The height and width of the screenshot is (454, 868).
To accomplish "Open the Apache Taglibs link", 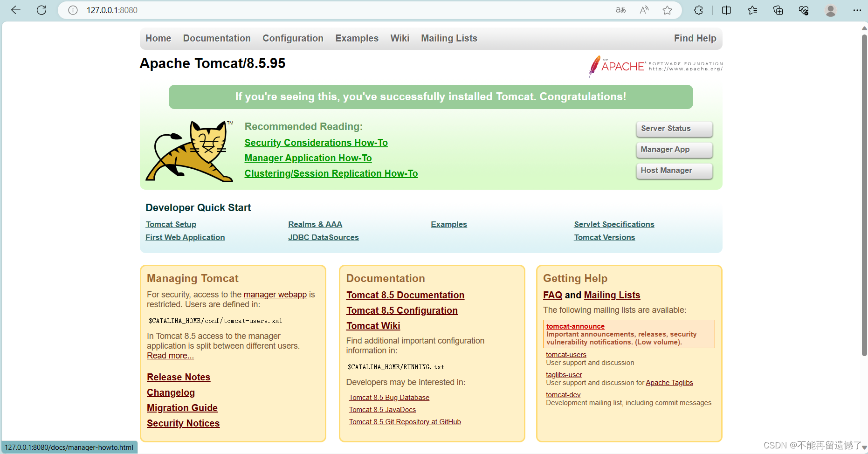I will click(x=669, y=383).
